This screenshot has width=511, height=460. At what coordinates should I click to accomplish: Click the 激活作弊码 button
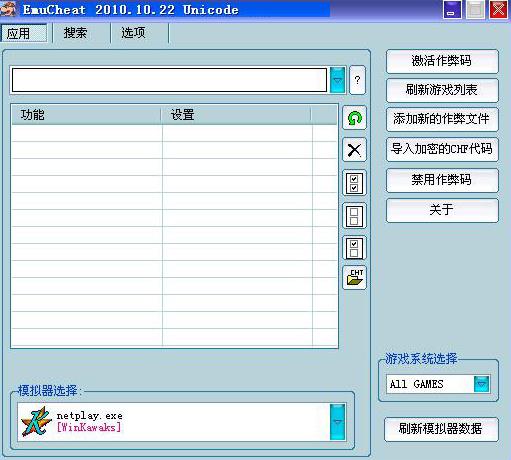coord(442,61)
